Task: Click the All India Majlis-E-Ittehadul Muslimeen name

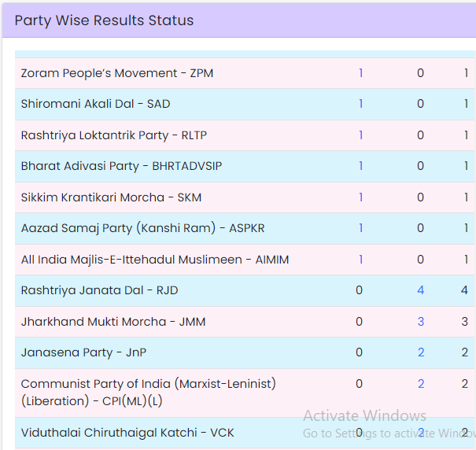Action: [155, 260]
